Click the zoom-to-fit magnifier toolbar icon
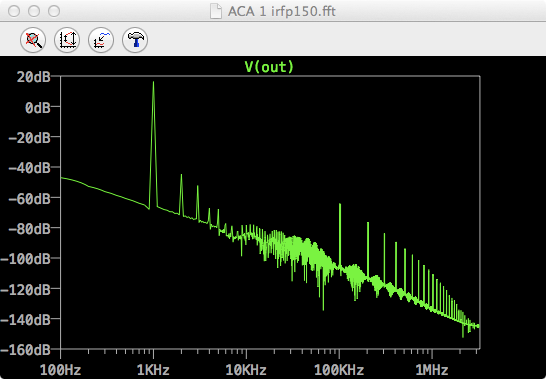This screenshot has width=546, height=379. (33, 40)
